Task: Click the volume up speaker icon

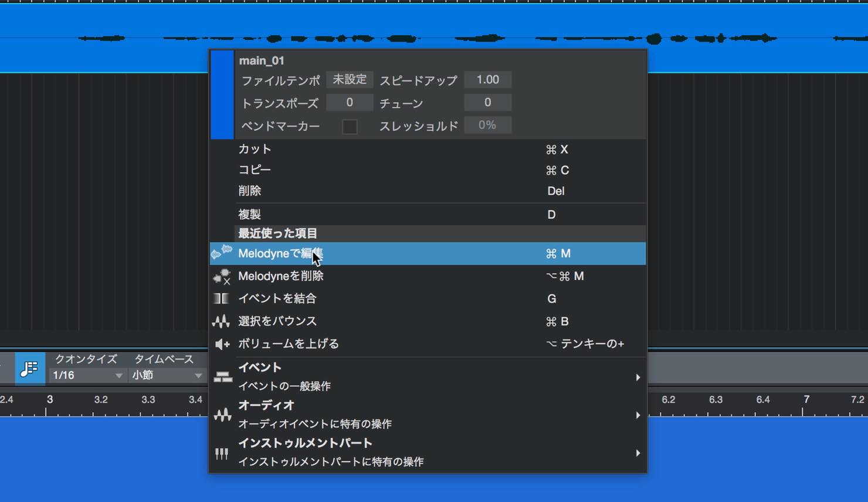Action: pyautogui.click(x=222, y=344)
